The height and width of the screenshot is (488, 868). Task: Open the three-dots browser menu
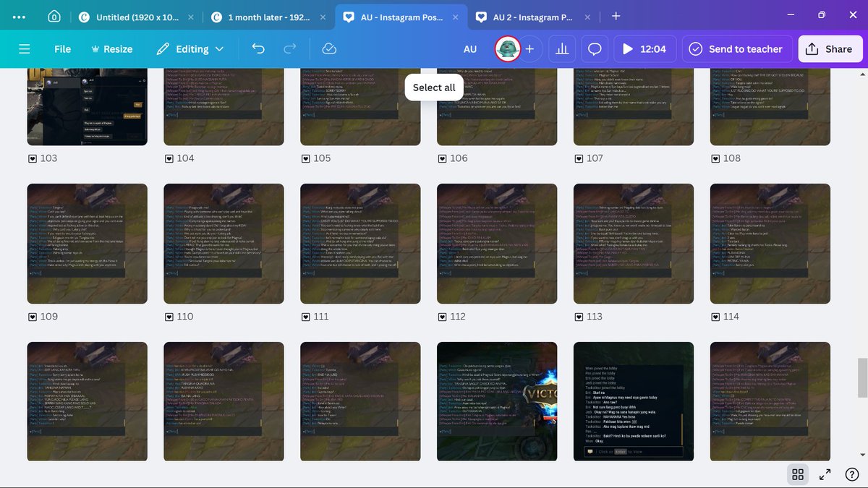coord(20,16)
